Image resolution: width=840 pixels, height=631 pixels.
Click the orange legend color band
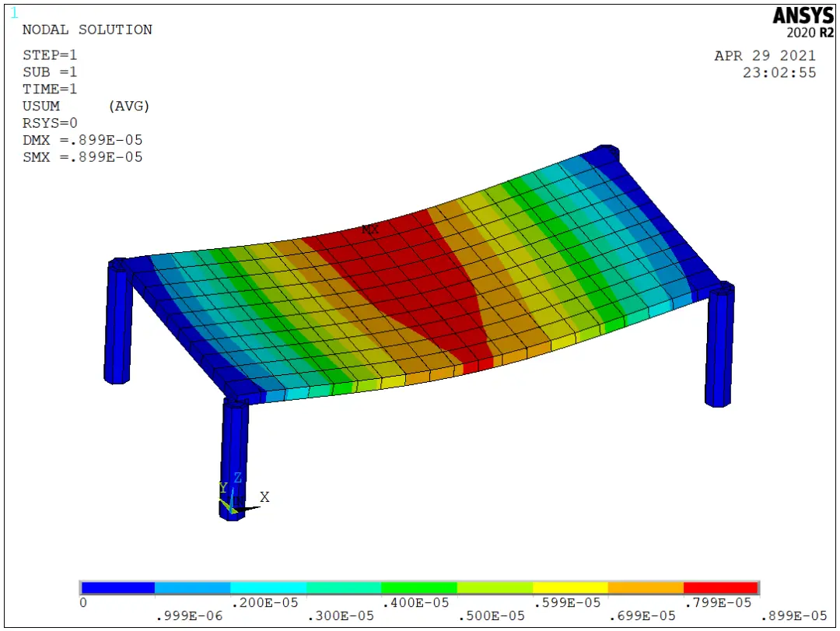tap(646, 588)
